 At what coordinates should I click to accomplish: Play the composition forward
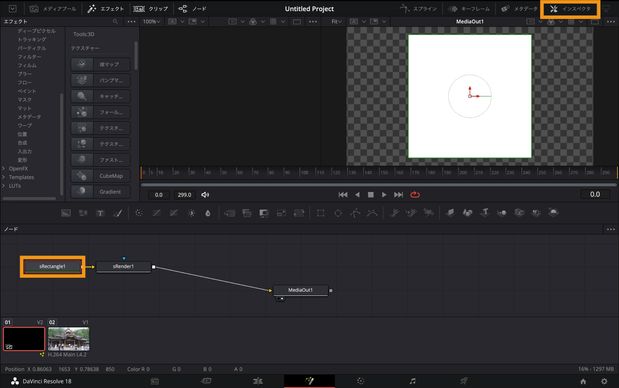coord(384,195)
